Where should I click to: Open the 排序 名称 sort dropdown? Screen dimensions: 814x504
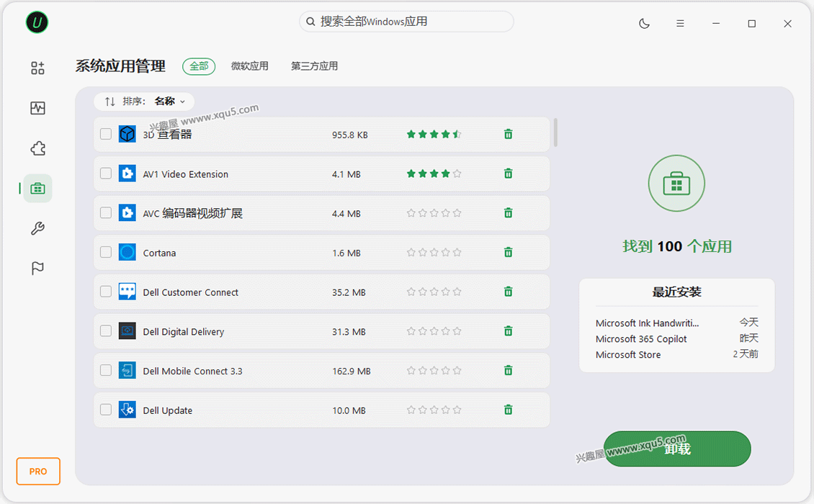click(144, 102)
